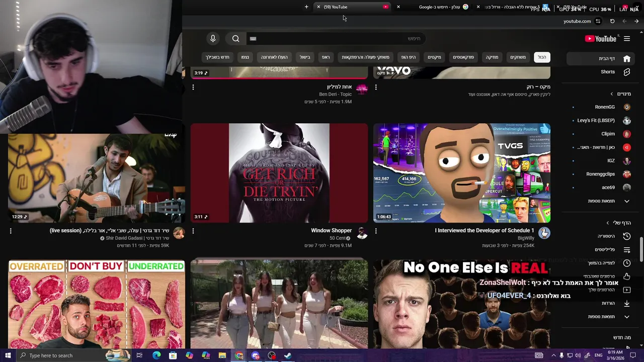This screenshot has width=644, height=362.
Task: Expand the subscriptions section header chevron
Action: [612, 94]
